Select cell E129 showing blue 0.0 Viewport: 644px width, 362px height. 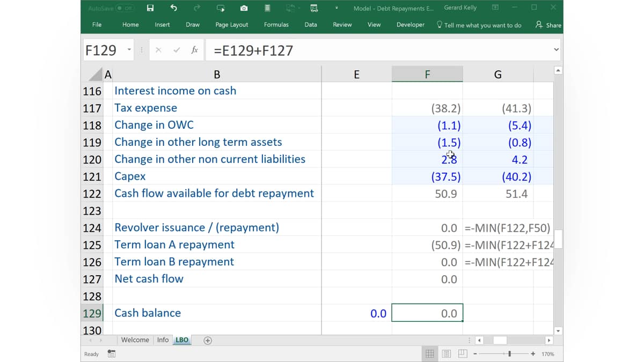point(357,313)
